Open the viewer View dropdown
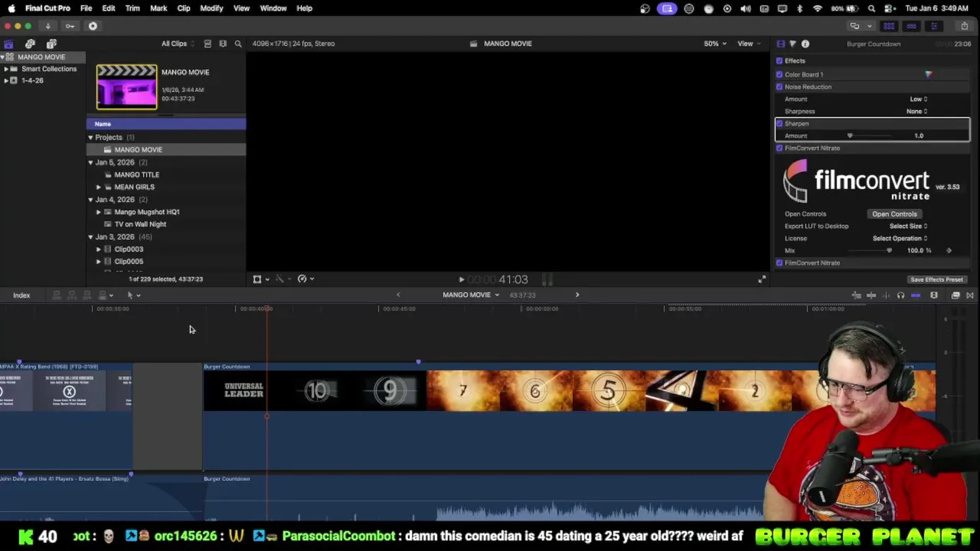 coord(748,44)
